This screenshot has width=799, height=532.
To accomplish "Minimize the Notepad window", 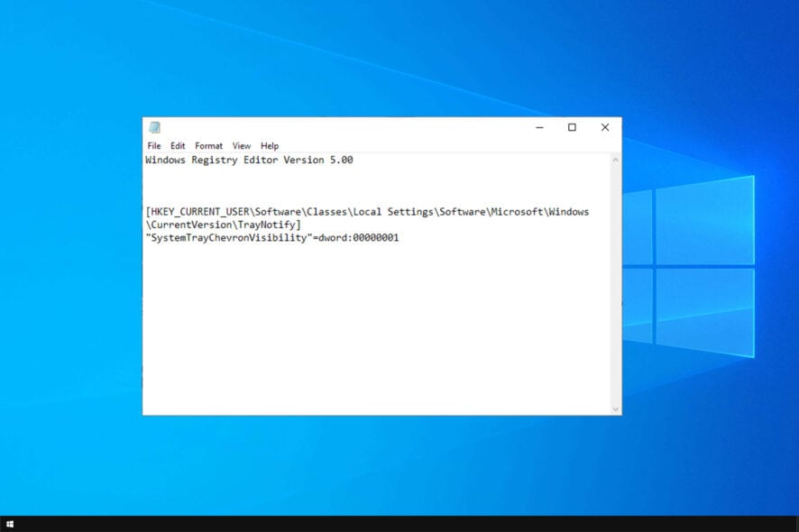I will coord(539,127).
